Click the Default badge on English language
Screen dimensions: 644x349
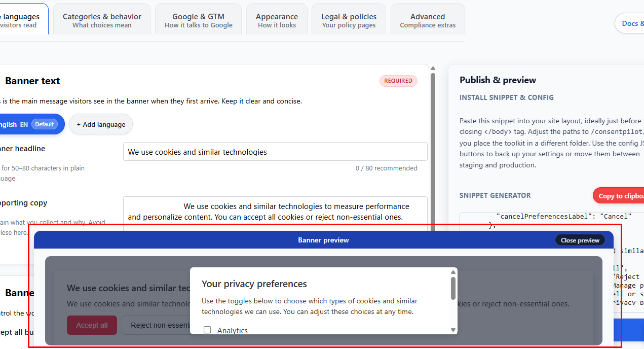pyautogui.click(x=44, y=124)
